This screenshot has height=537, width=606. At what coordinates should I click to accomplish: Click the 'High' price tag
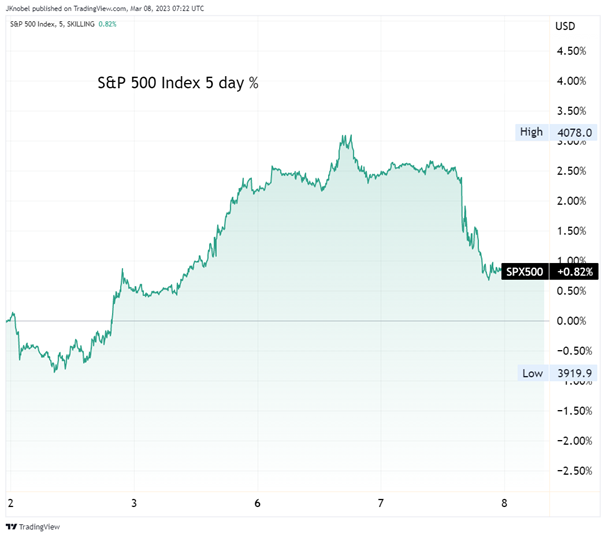point(530,131)
